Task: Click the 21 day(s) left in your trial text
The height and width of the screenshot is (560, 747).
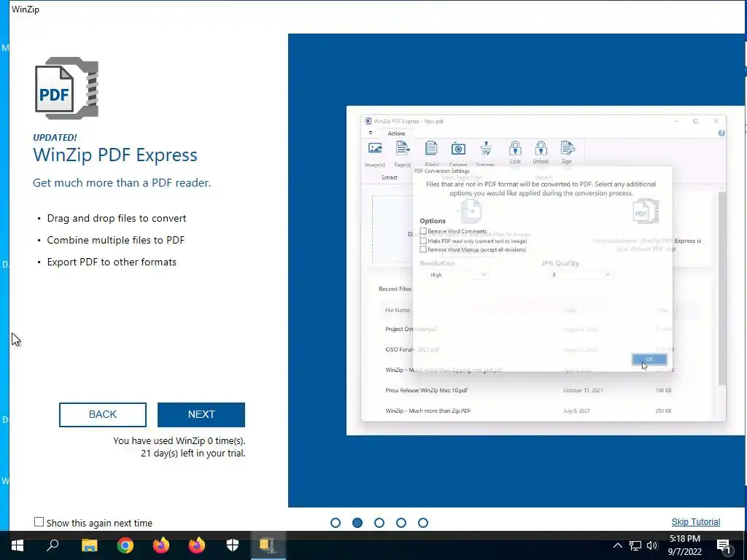Action: pos(193,454)
